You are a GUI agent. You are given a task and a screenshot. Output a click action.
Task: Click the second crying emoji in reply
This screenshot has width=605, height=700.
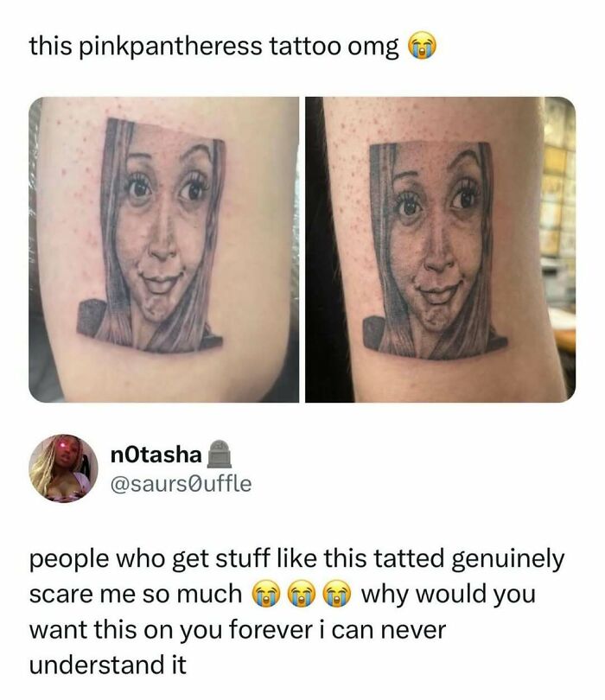pyautogui.click(x=302, y=595)
